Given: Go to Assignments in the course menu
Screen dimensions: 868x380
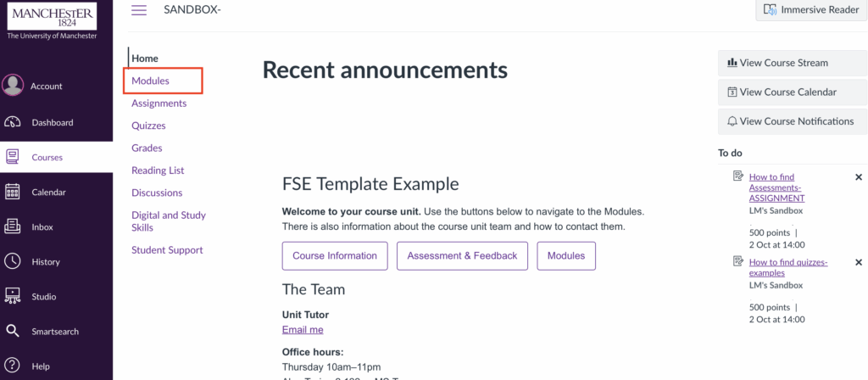Looking at the screenshot, I should (x=159, y=103).
